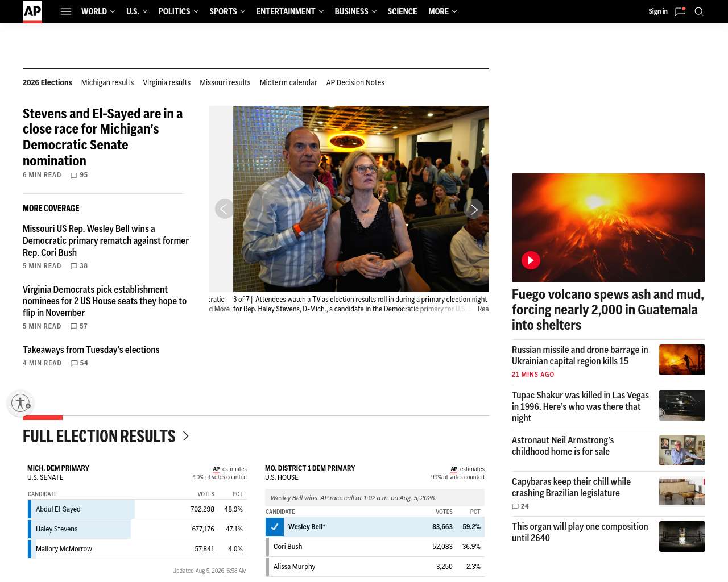Open the accessibility options widget
Screen dimensions: 728x582
point(21,403)
